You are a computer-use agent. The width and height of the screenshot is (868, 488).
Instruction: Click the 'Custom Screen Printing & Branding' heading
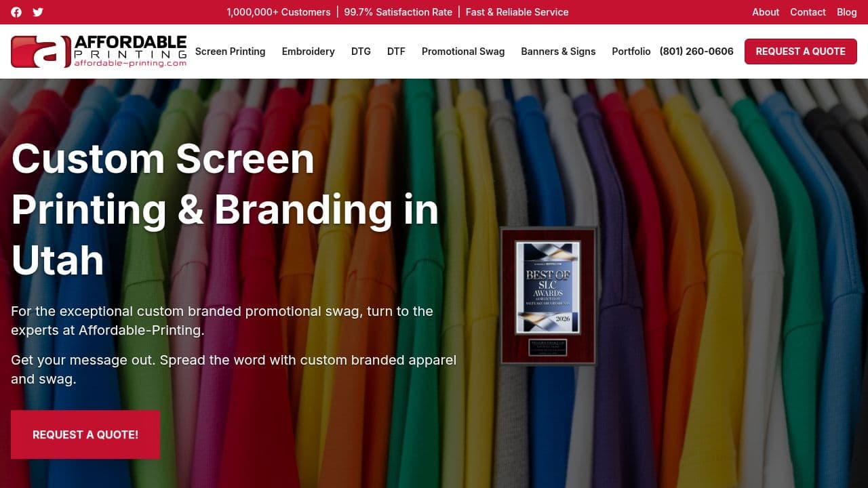(x=225, y=209)
